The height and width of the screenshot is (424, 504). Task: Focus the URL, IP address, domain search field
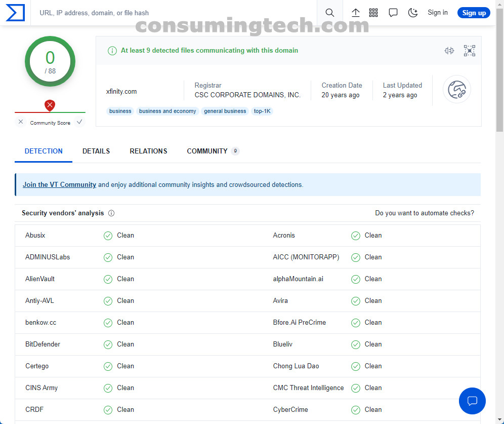(x=174, y=13)
